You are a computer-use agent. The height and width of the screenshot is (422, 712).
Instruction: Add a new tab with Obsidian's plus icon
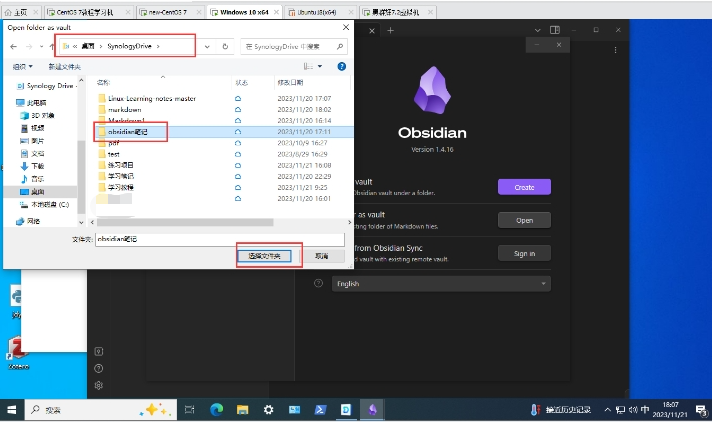390,30
